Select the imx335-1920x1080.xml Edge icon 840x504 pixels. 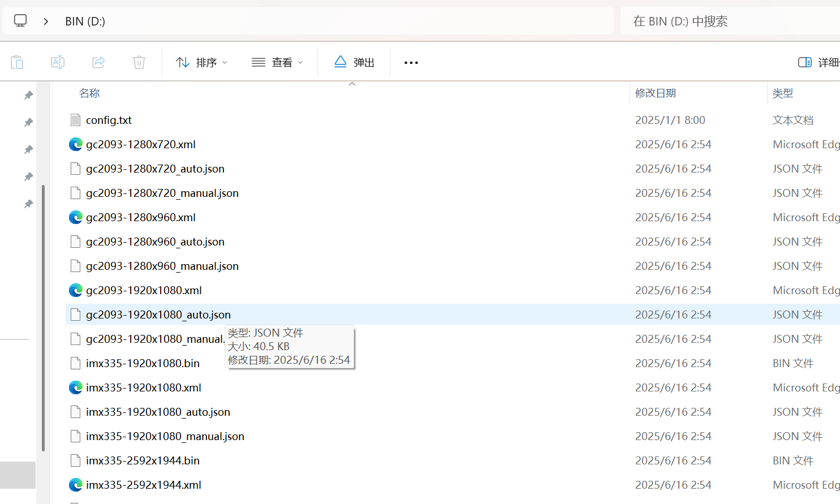76,387
